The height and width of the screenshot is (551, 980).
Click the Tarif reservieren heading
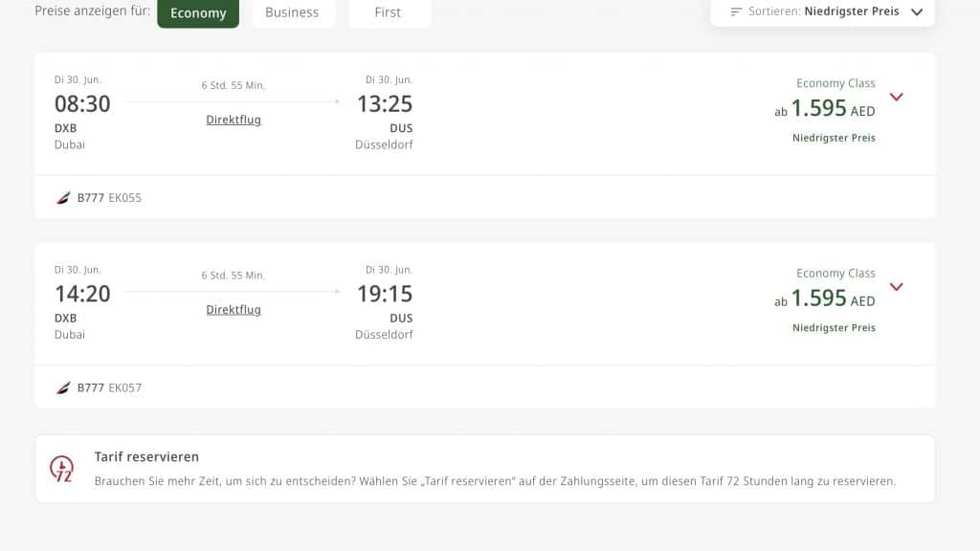coord(146,457)
